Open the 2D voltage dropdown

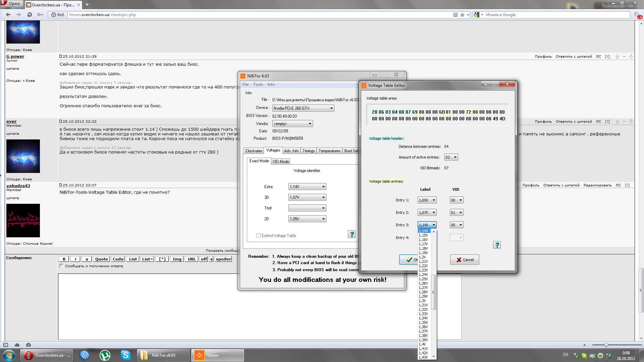coord(307,219)
